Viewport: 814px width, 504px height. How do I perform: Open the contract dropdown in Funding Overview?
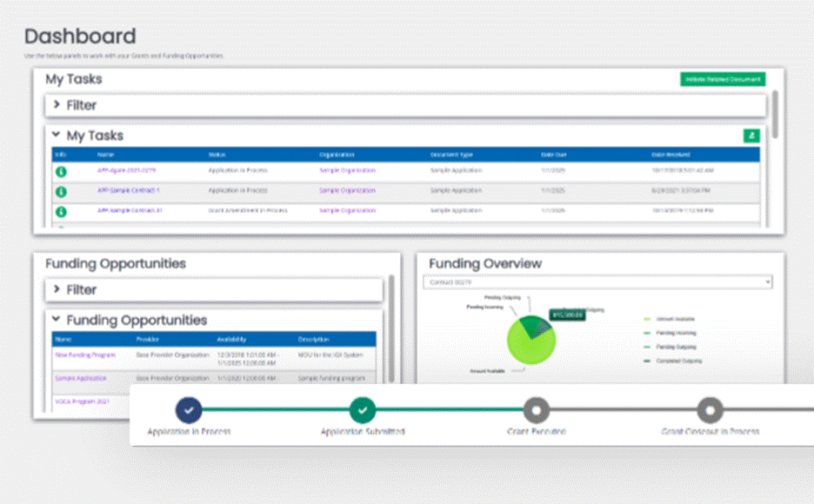pyautogui.click(x=597, y=282)
